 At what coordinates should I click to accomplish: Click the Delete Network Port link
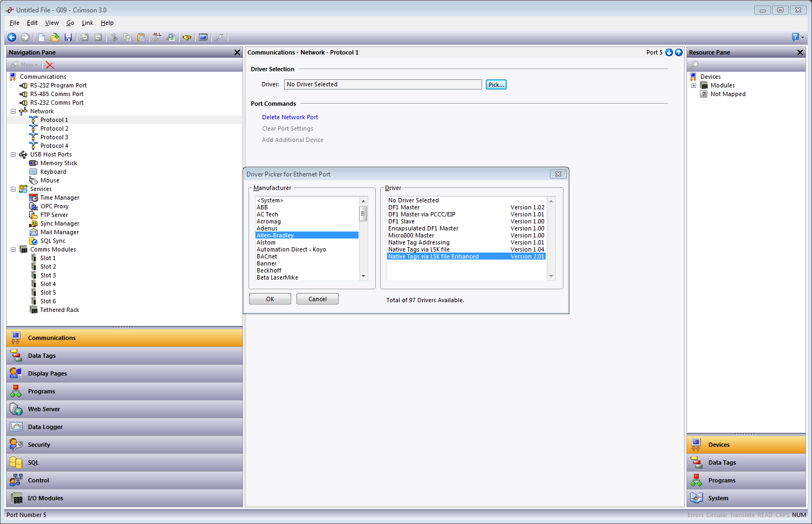point(290,117)
